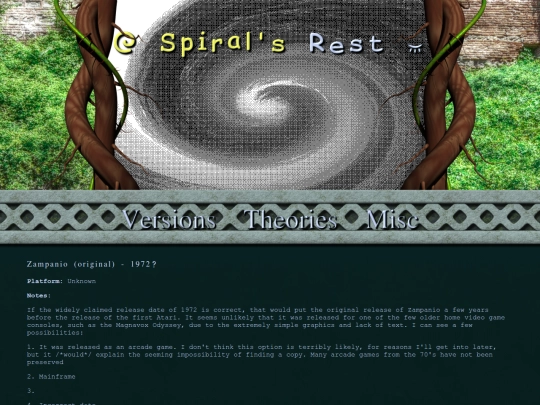The image size is (540, 405).
Task: Click the 'Unknown' platform value
Action: [x=82, y=281]
